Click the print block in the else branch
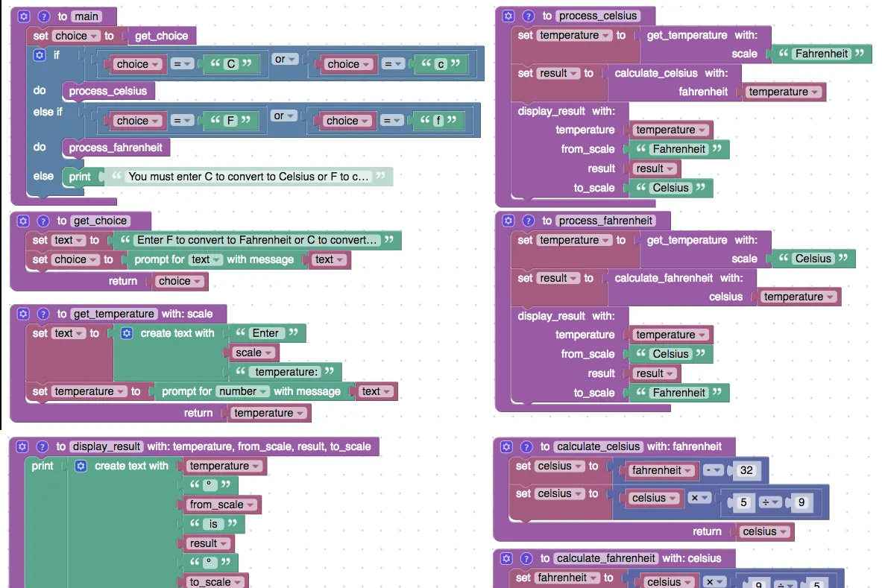This screenshot has width=882, height=588. pos(79,177)
